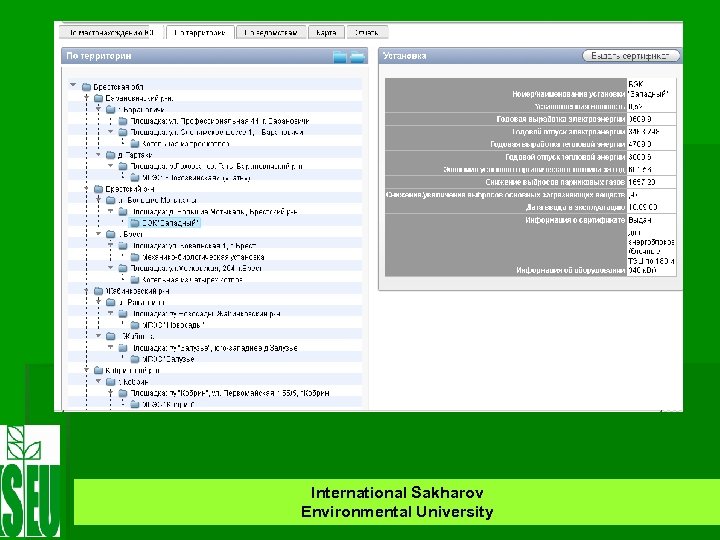The image size is (720, 540).
Task: Click folder icon of the Профессиональная 41 площадка
Action: 123,121
